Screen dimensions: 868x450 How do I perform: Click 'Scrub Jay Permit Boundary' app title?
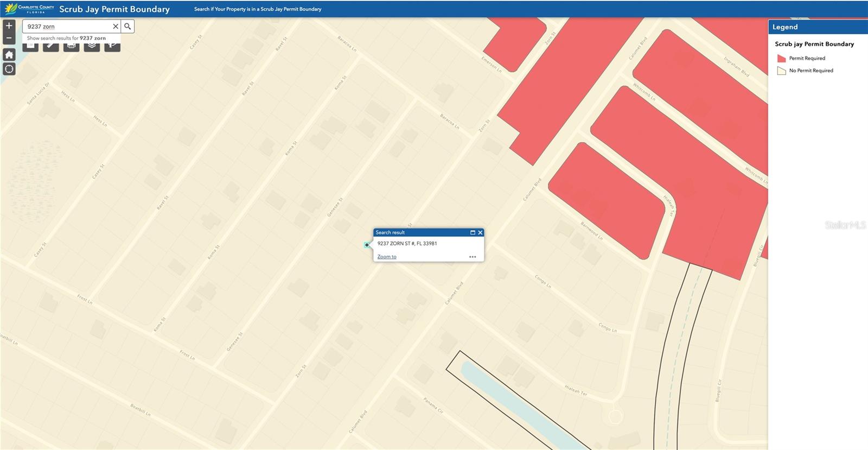[114, 9]
